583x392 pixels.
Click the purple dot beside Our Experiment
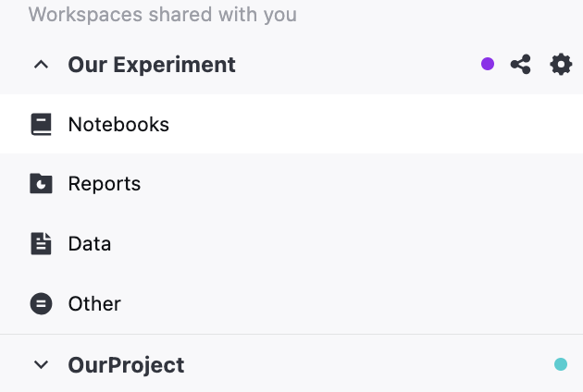(488, 65)
